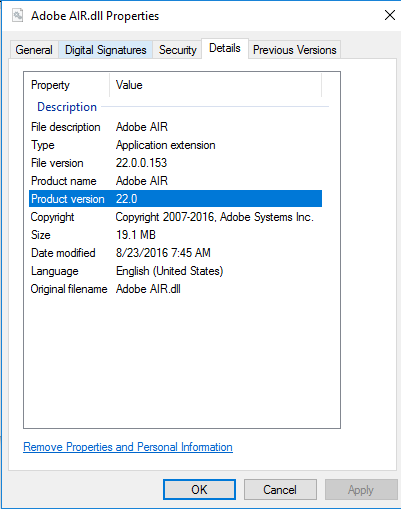The image size is (401, 509).
Task: Click the file icon in the title bar
Action: pyautogui.click(x=18, y=15)
